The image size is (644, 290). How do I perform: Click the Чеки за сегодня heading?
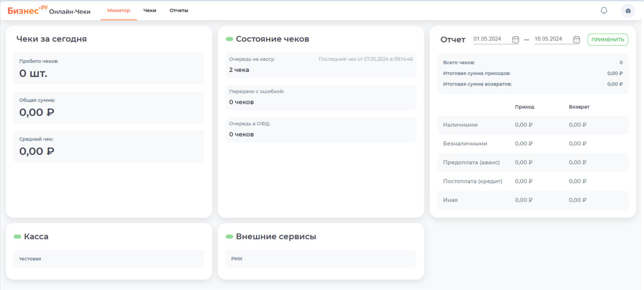[51, 39]
